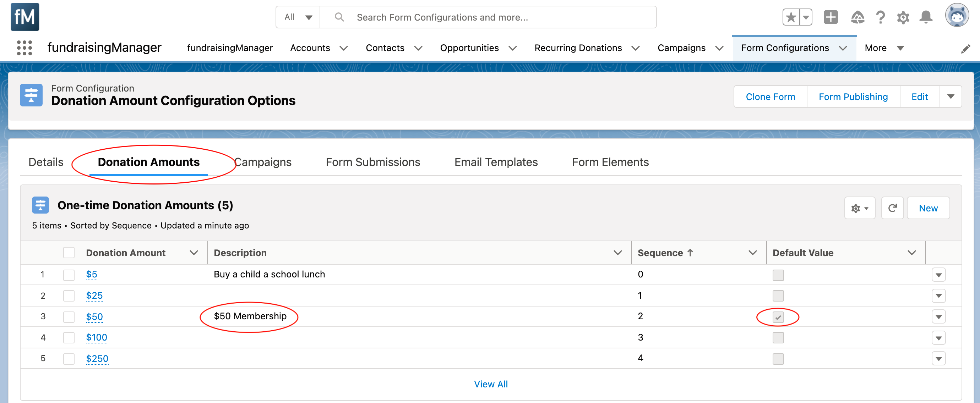This screenshot has width=980, height=403.
Task: Open the App Launcher grid icon
Action: (24, 48)
